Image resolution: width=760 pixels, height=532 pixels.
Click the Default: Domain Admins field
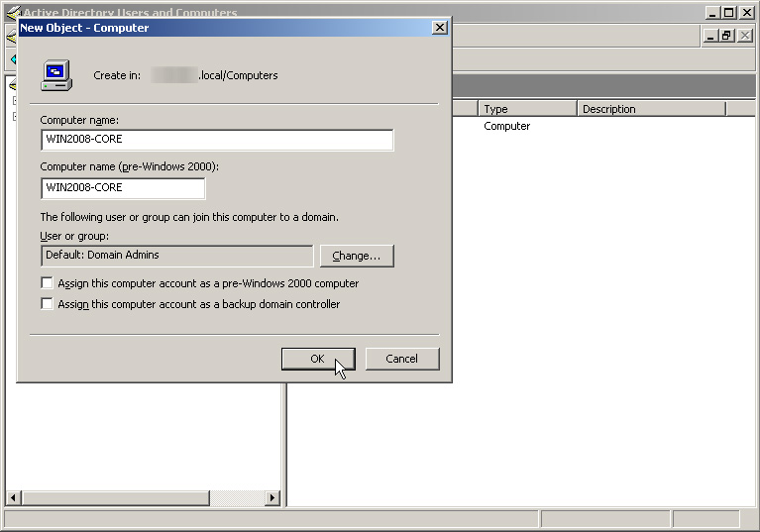pyautogui.click(x=177, y=256)
